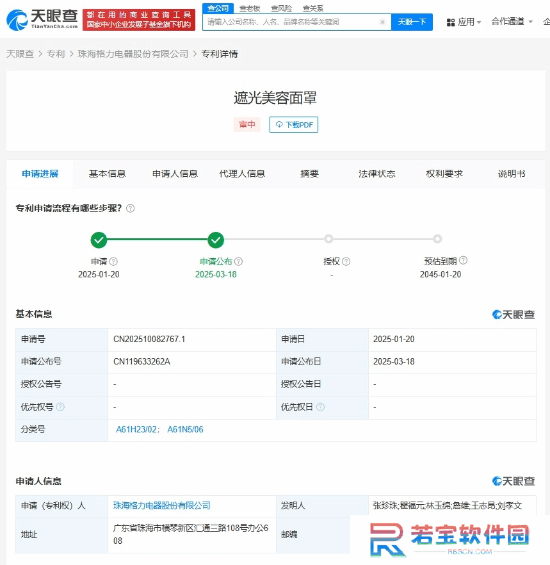The image size is (550, 565).
Task: Switch to the 权利要求 tab
Action: click(444, 174)
